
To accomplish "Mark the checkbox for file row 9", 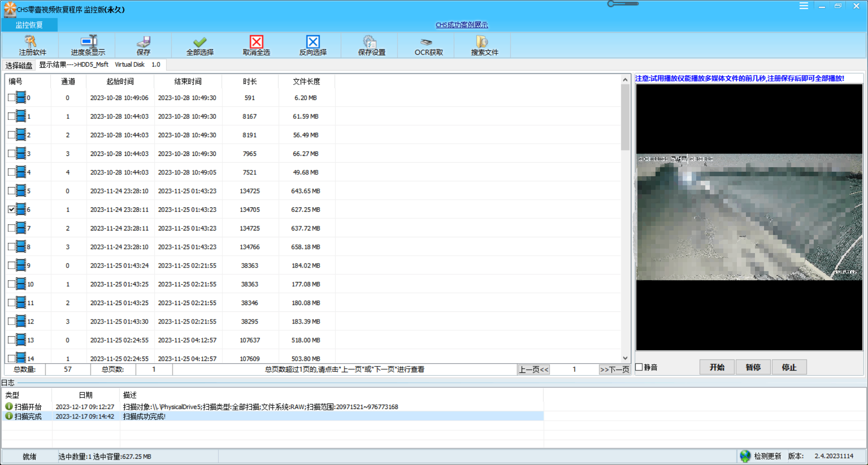I will tap(11, 265).
